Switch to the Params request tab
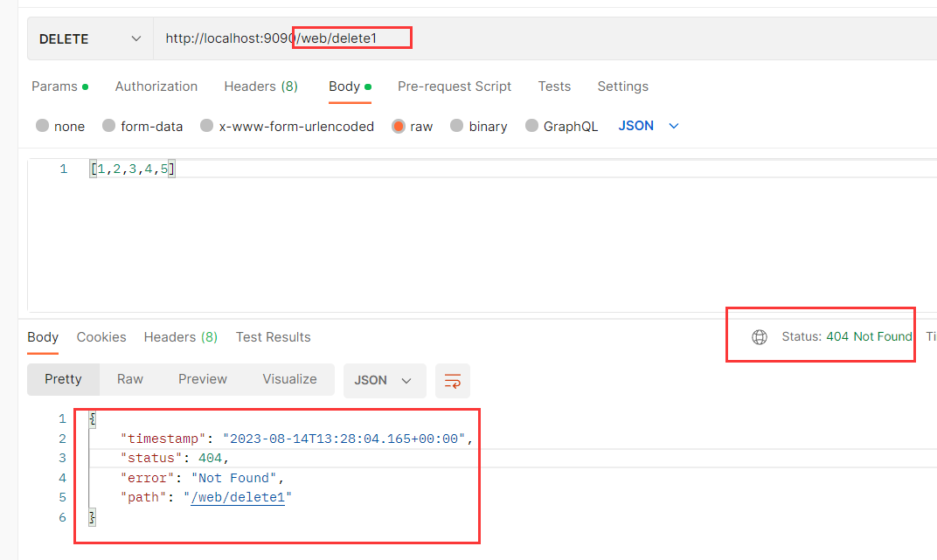 (x=59, y=86)
